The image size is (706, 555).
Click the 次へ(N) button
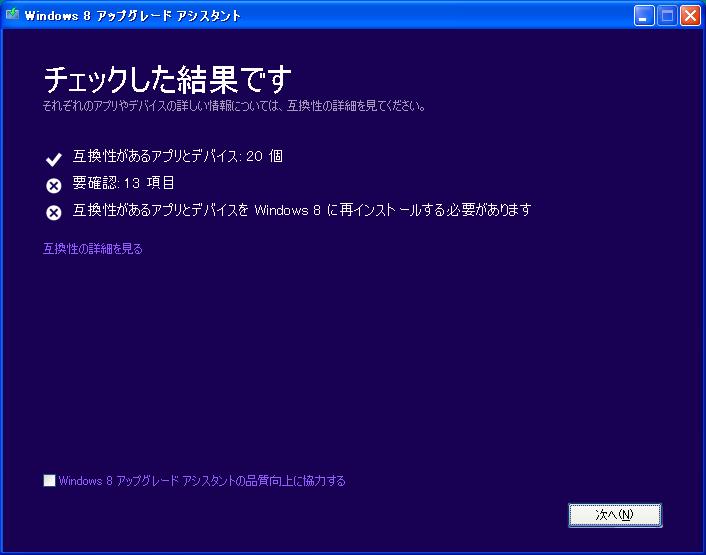coord(615,515)
